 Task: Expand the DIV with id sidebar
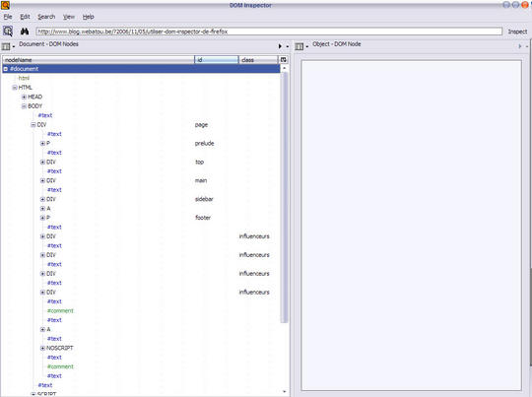[42, 199]
